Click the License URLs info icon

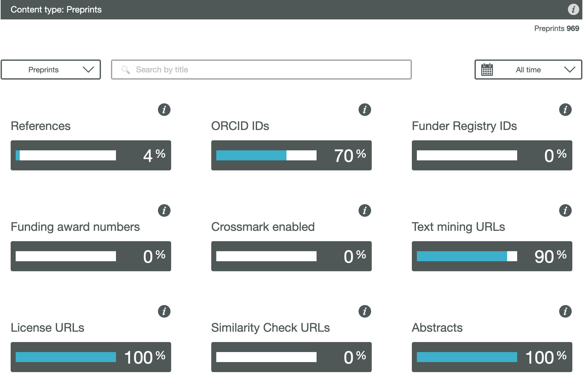(x=164, y=311)
